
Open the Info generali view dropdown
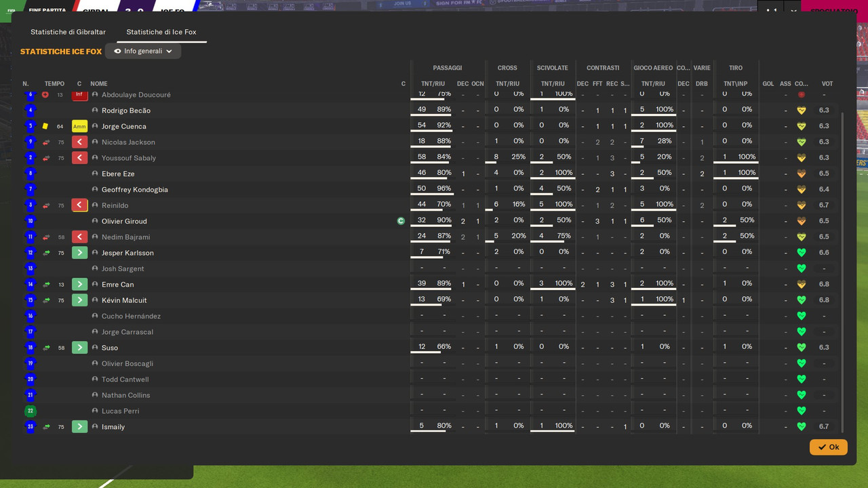(143, 52)
